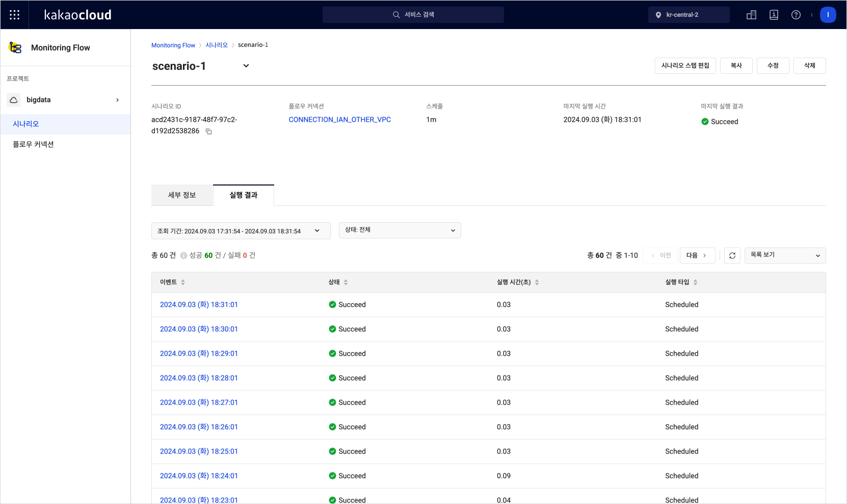The width and height of the screenshot is (847, 504).
Task: Click green check for 18:28:01 row
Action: (x=332, y=378)
